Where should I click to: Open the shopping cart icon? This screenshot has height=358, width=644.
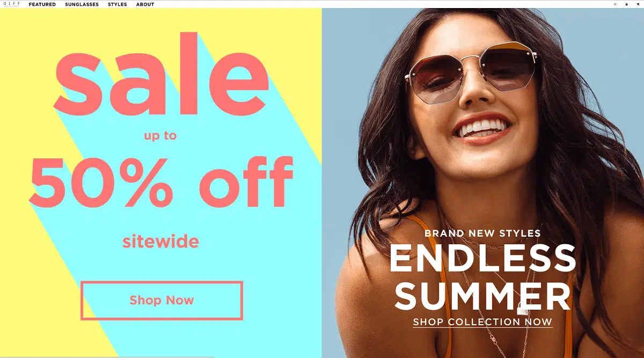(x=638, y=4)
